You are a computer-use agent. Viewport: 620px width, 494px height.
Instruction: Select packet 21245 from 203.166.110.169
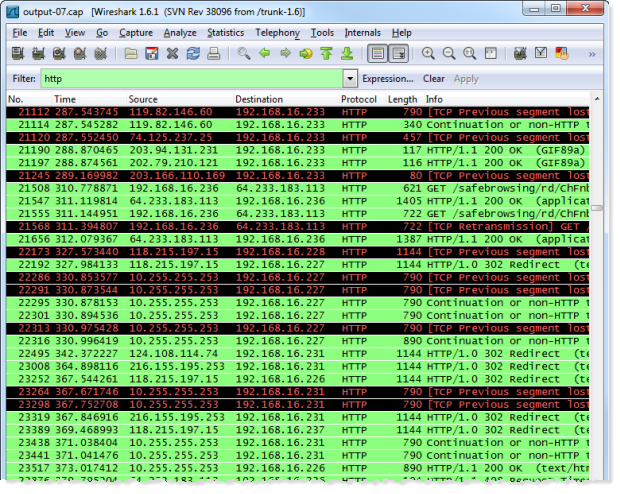pyautogui.click(x=298, y=176)
